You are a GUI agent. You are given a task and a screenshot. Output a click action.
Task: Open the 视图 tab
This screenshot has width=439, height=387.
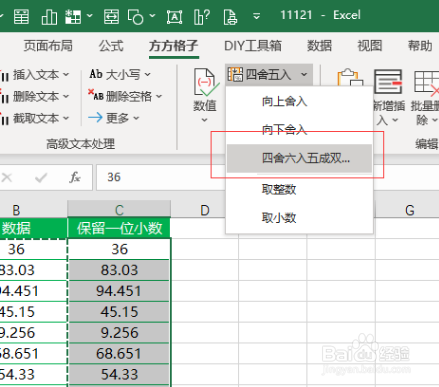pyautogui.click(x=370, y=46)
